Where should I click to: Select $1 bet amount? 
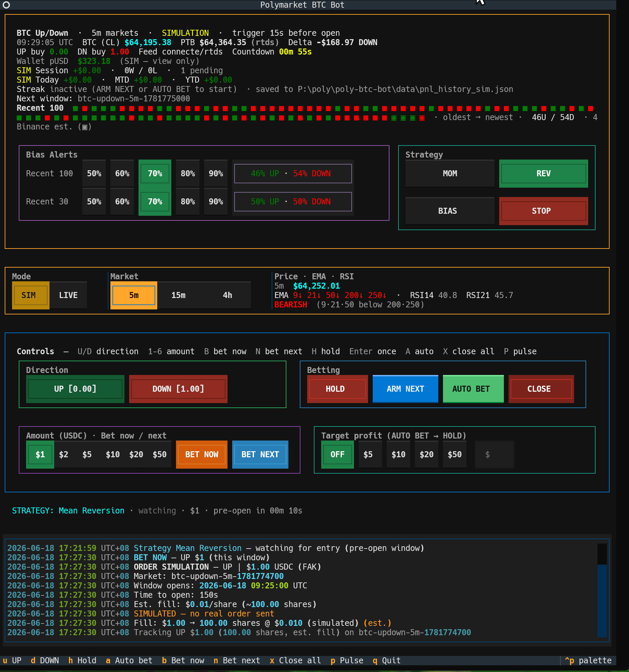(x=40, y=454)
